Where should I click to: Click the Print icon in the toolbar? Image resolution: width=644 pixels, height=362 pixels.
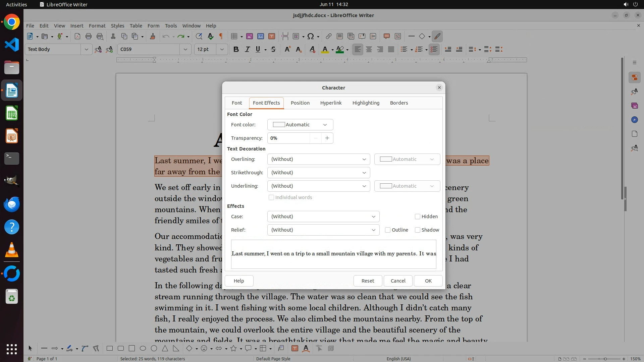point(89,36)
